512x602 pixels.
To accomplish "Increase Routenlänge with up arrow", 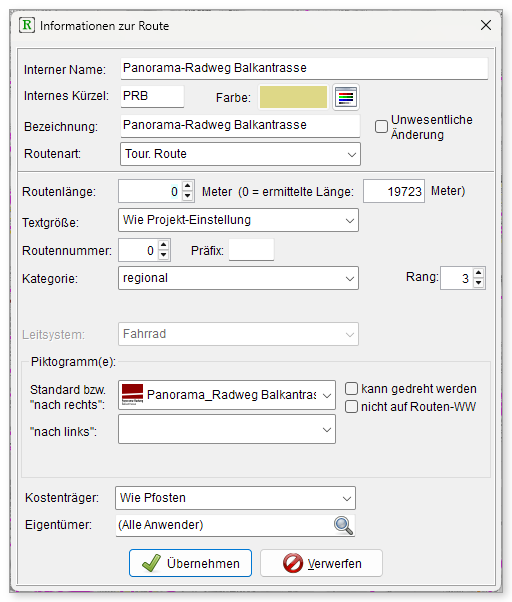I will pyautogui.click(x=187, y=186).
